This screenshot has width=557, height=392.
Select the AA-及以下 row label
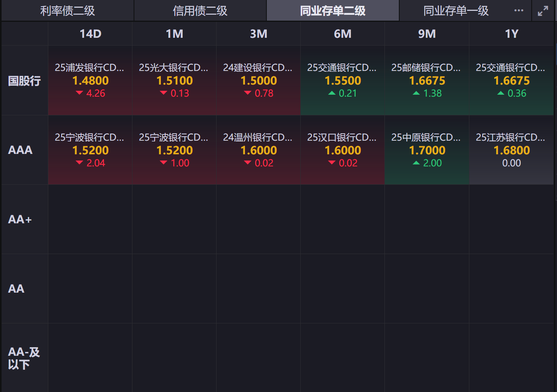pyautogui.click(x=24, y=358)
